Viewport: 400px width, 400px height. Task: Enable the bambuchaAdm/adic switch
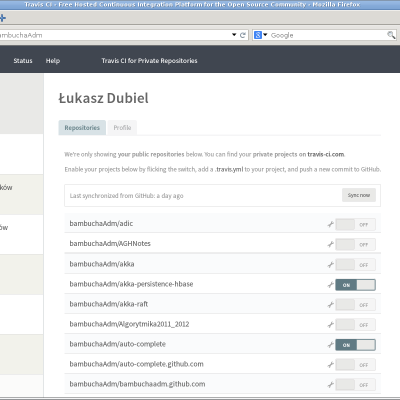tap(355, 224)
